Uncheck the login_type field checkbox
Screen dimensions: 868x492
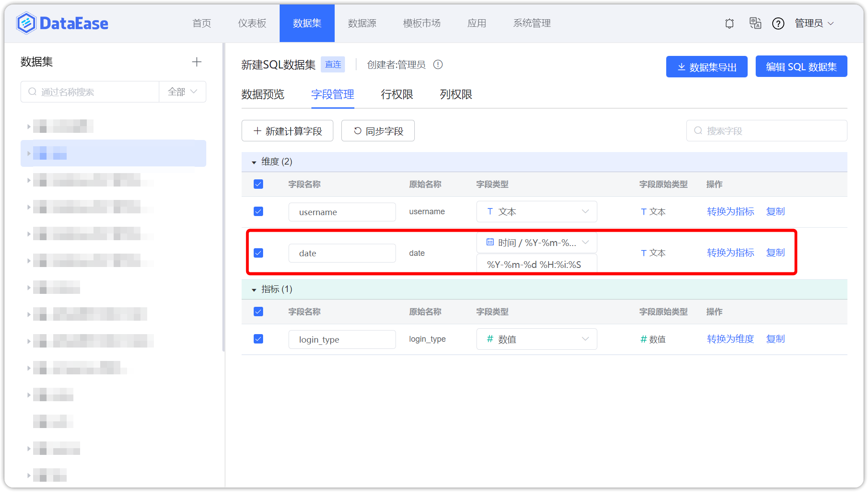[x=258, y=339]
